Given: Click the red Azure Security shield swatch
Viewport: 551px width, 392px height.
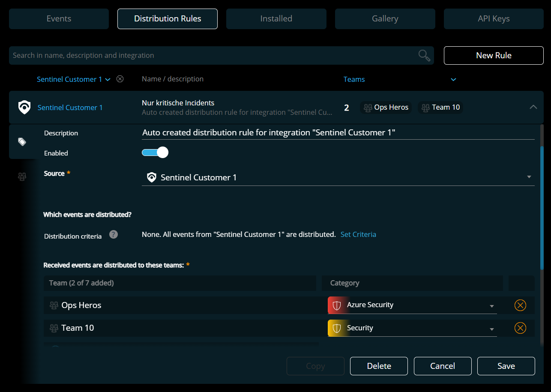Looking at the screenshot, I should [336, 305].
